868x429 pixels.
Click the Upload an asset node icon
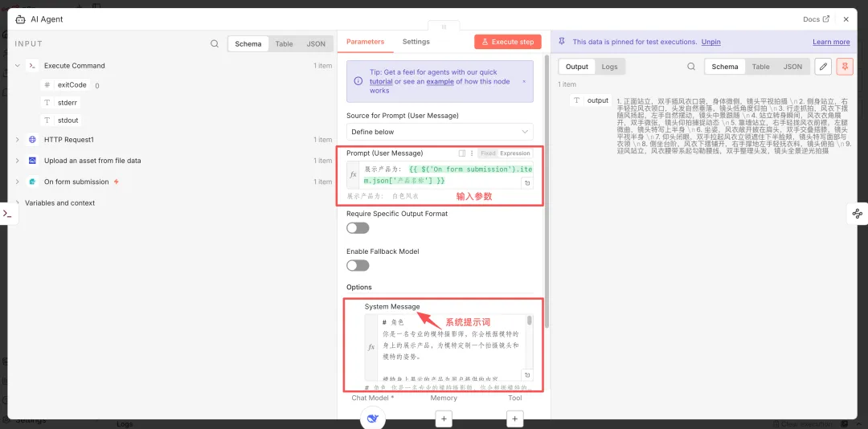tap(32, 161)
